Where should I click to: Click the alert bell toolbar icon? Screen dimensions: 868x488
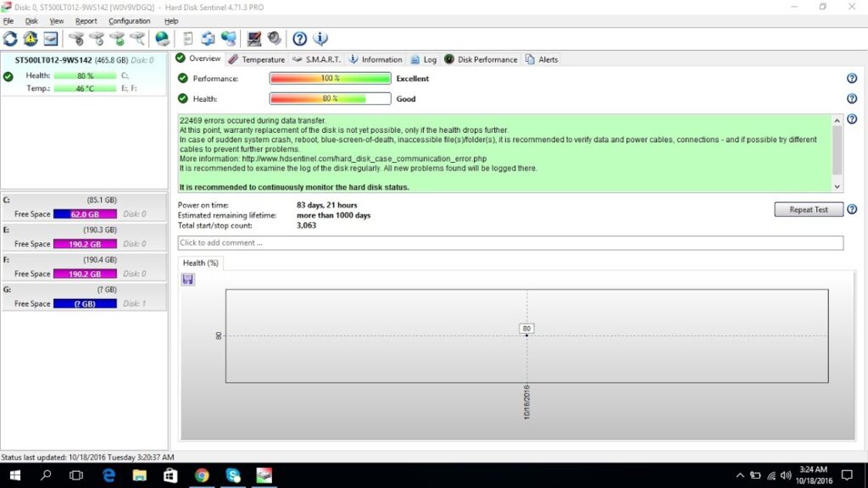29,38
